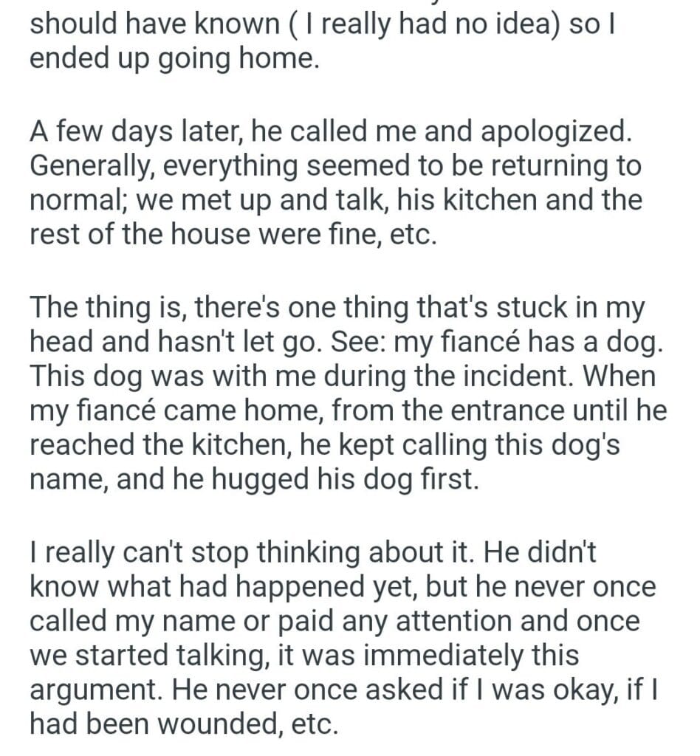The height and width of the screenshot is (756, 700).
Task: Click the word "returning"
Action: tap(546, 166)
